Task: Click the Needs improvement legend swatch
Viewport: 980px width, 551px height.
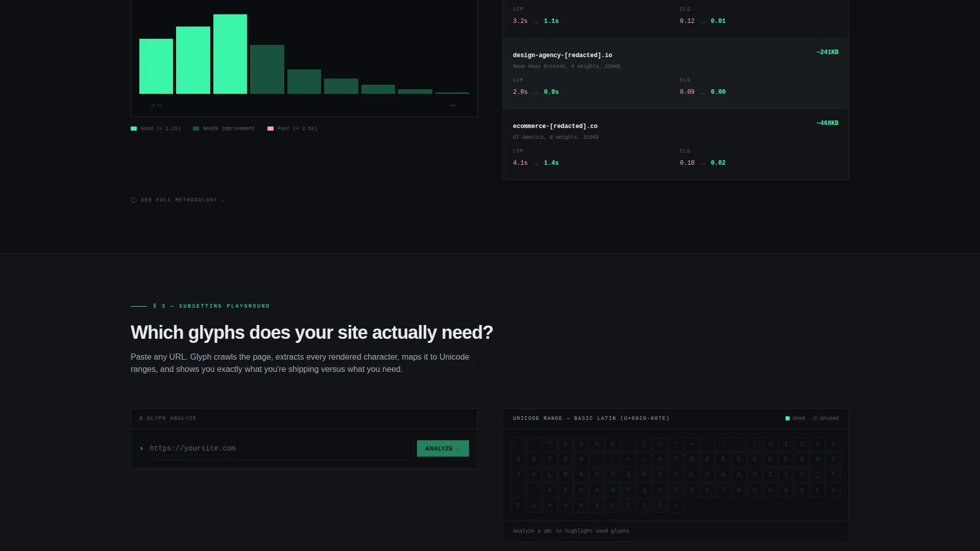Action: 196,129
